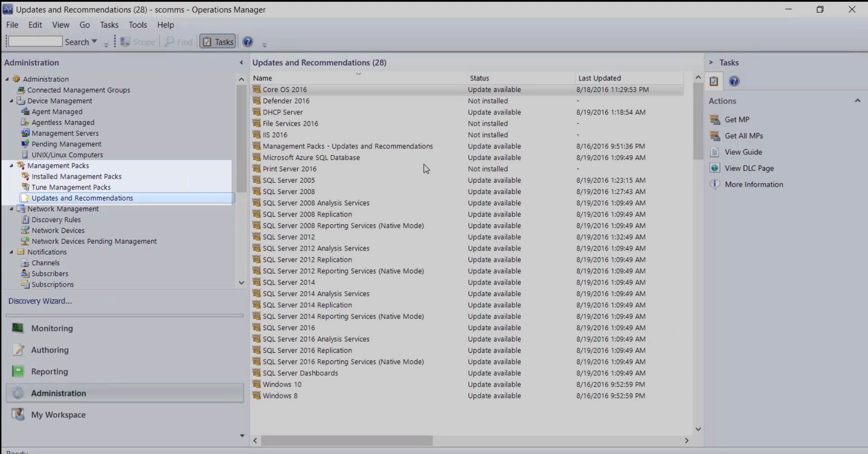Collapse the Tasks pane arrow
The width and height of the screenshot is (868, 454).
click(x=711, y=62)
